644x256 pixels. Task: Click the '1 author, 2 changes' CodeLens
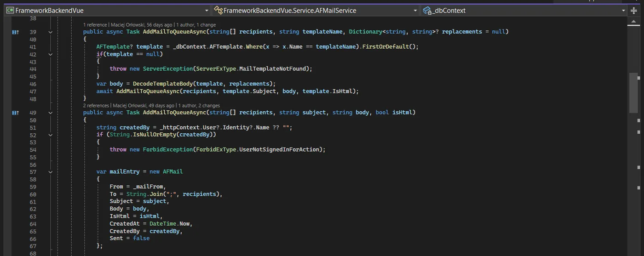(x=199, y=105)
